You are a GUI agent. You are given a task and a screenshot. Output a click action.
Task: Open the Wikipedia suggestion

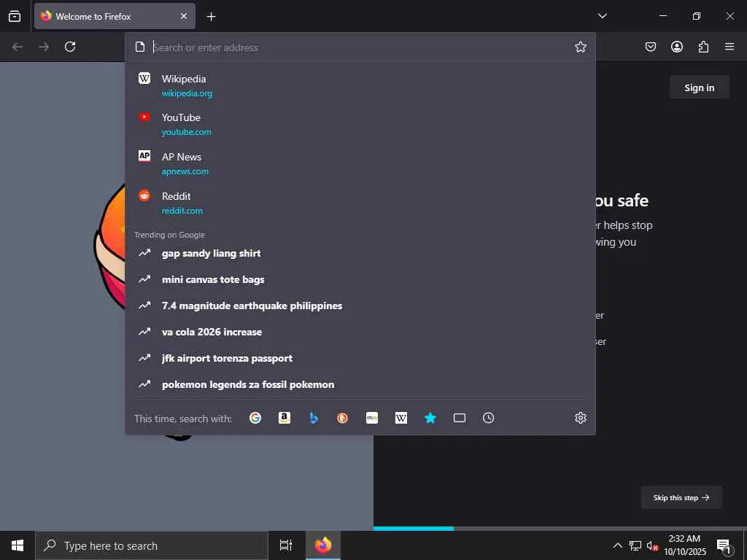click(x=360, y=85)
